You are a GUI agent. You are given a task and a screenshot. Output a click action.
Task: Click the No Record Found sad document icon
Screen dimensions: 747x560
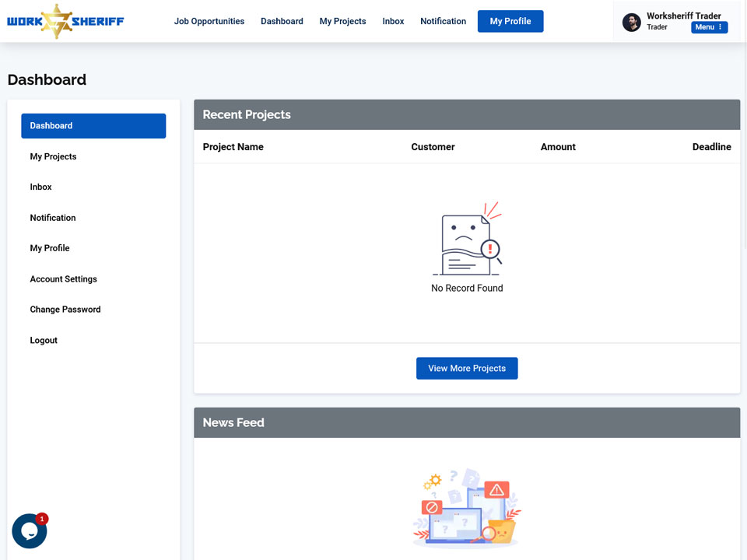click(467, 238)
